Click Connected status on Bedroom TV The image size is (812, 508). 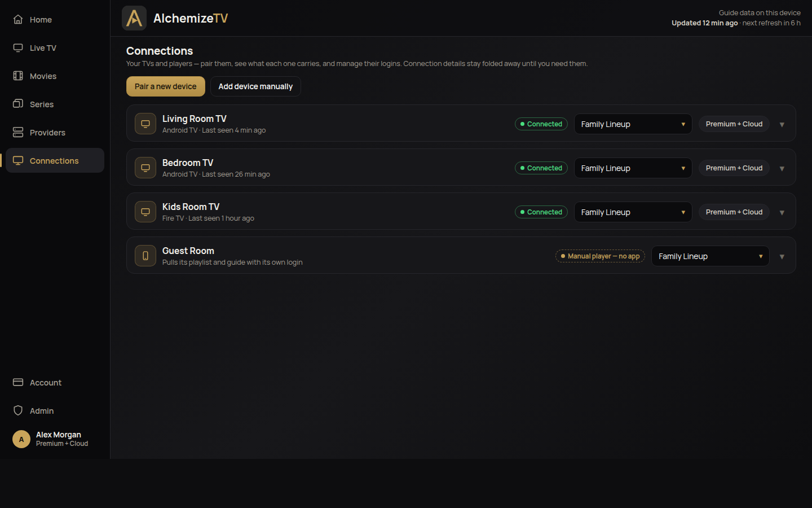[541, 168]
